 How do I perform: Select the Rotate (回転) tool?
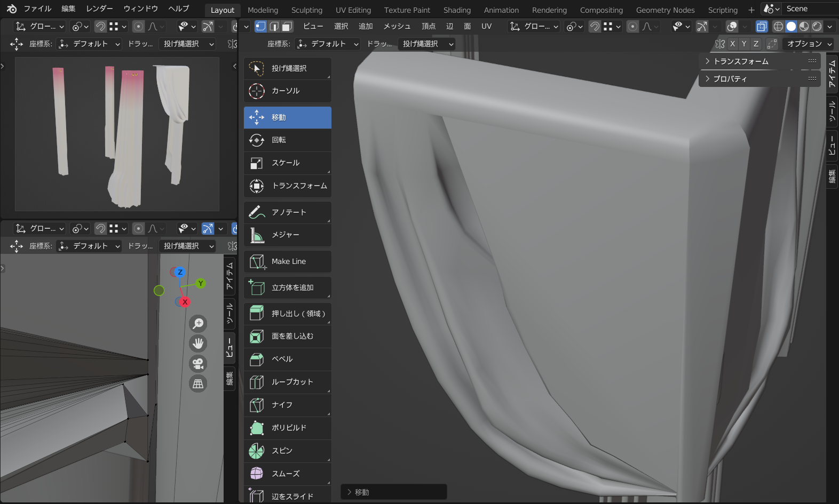tap(287, 140)
